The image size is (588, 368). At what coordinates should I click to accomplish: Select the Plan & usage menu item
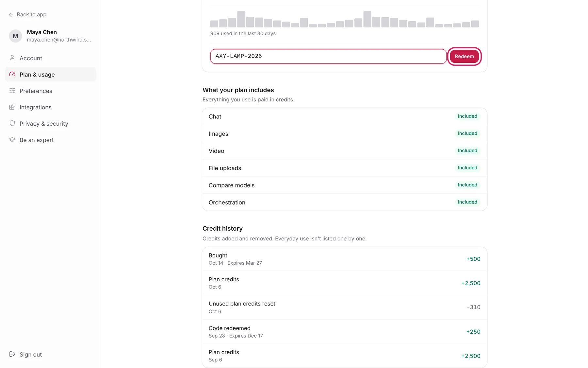[50, 74]
